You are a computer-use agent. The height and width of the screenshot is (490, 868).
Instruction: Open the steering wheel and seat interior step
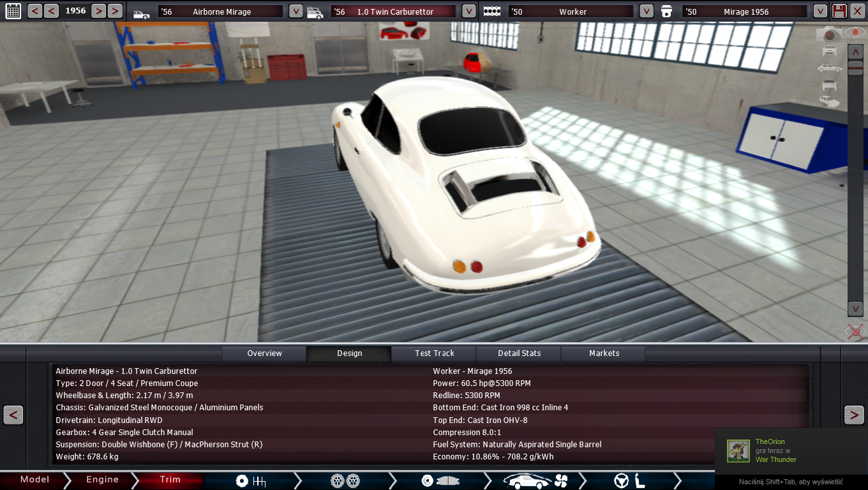coord(630,480)
